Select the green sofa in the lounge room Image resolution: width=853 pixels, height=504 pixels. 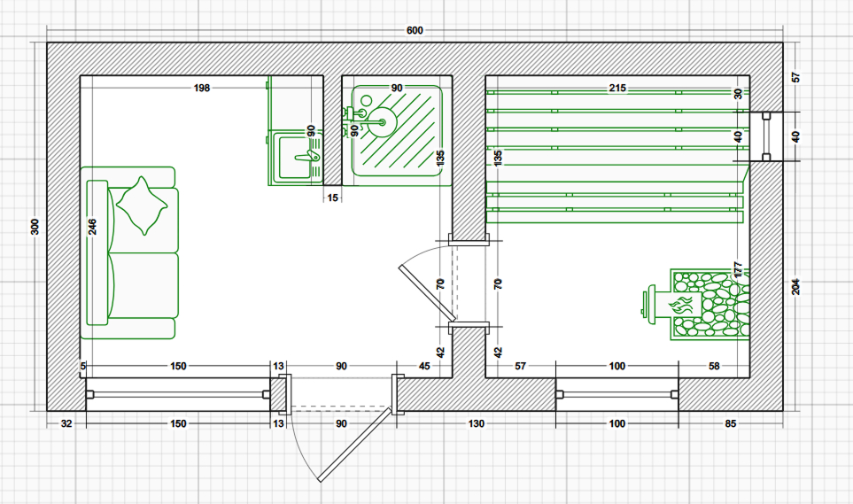[129, 253]
